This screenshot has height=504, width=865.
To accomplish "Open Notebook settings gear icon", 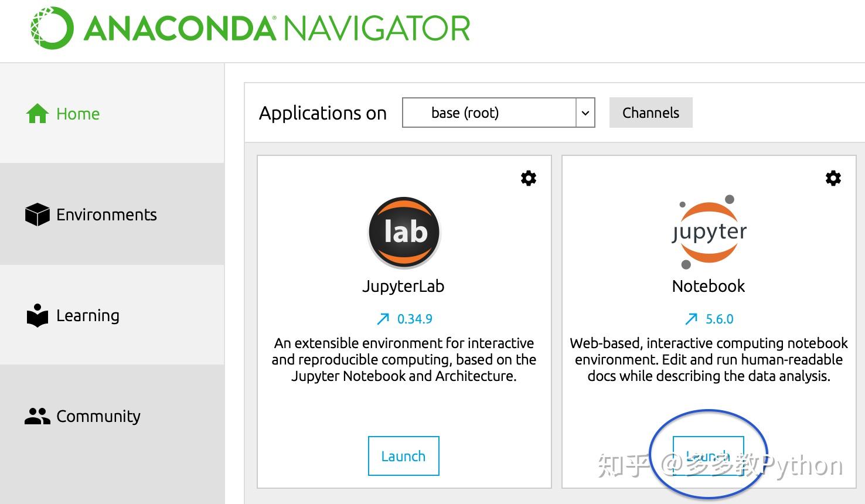I will click(x=833, y=178).
